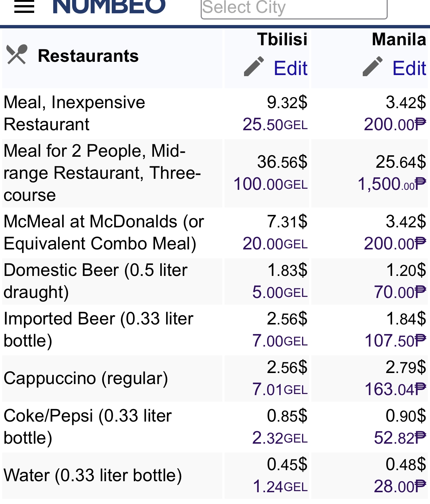This screenshot has width=430, height=504.
Task: Open the Edit link for Manila
Action: [x=409, y=68]
